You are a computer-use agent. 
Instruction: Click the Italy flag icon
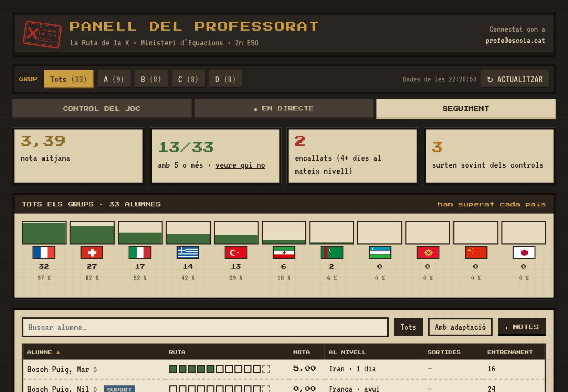coord(140,252)
